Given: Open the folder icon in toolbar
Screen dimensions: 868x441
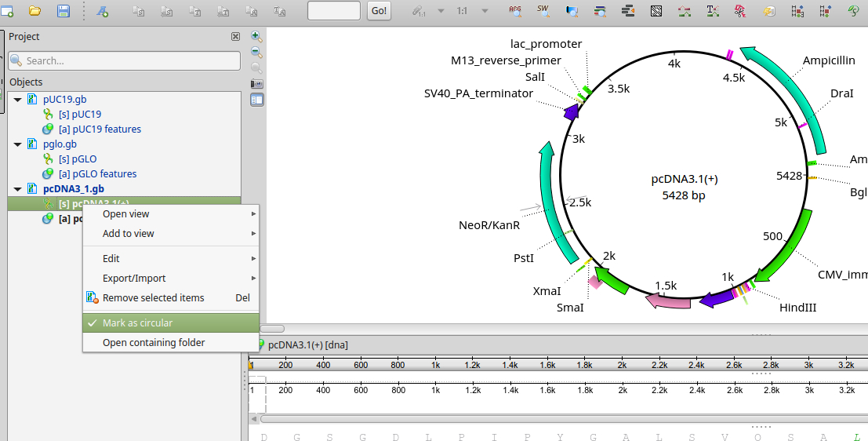Looking at the screenshot, I should tap(35, 11).
